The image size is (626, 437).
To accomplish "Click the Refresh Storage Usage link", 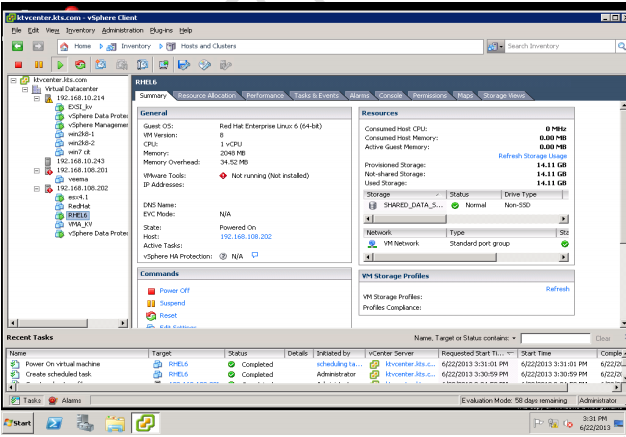I will [x=532, y=156].
